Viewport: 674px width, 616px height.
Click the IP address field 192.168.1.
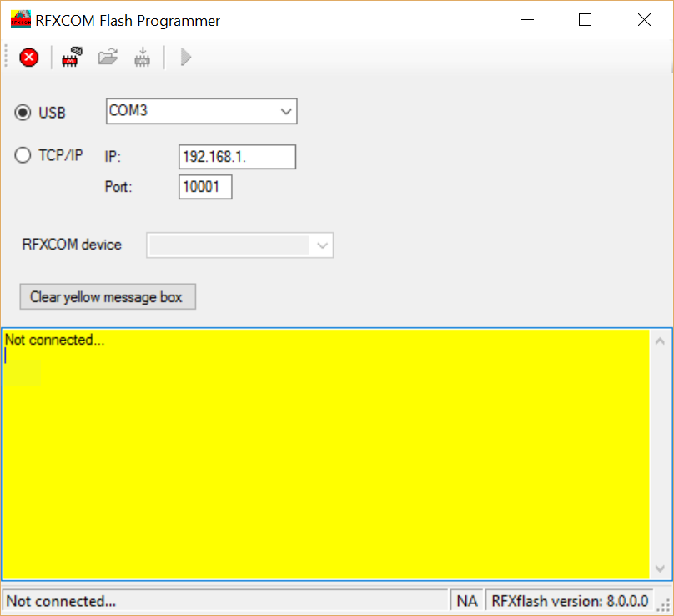(237, 157)
